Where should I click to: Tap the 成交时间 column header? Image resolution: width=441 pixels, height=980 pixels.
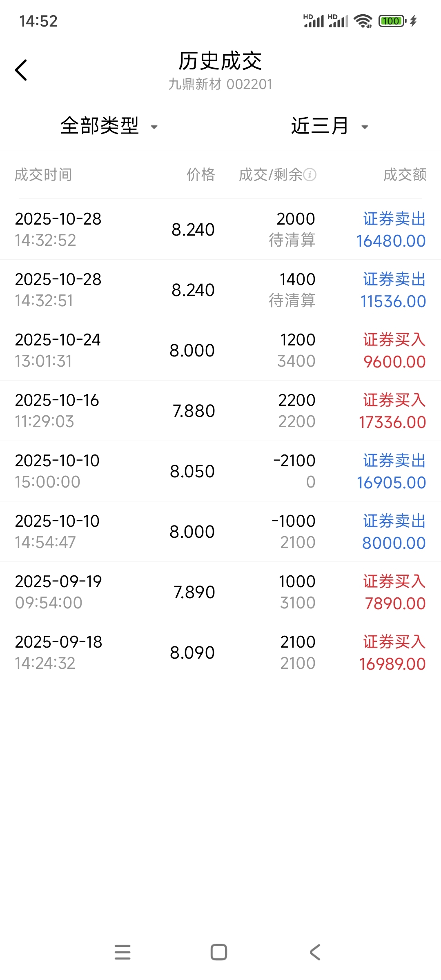pyautogui.click(x=43, y=175)
